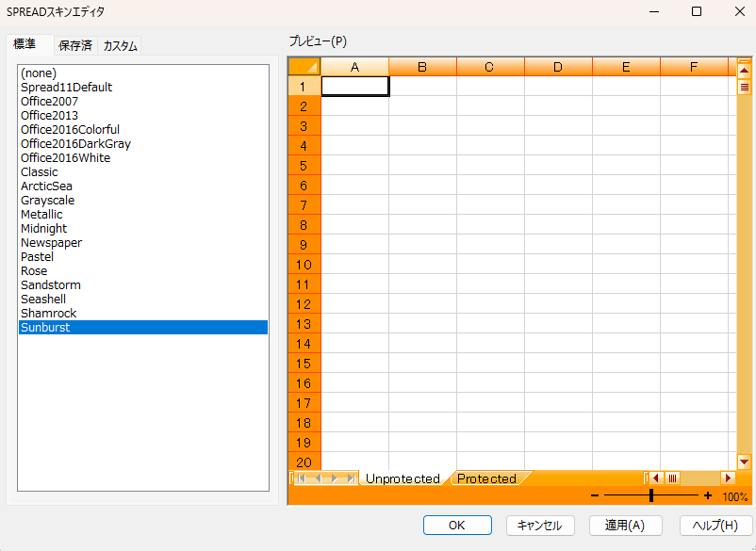This screenshot has width=756, height=551.
Task: Select the Classic skin
Action: click(143, 172)
